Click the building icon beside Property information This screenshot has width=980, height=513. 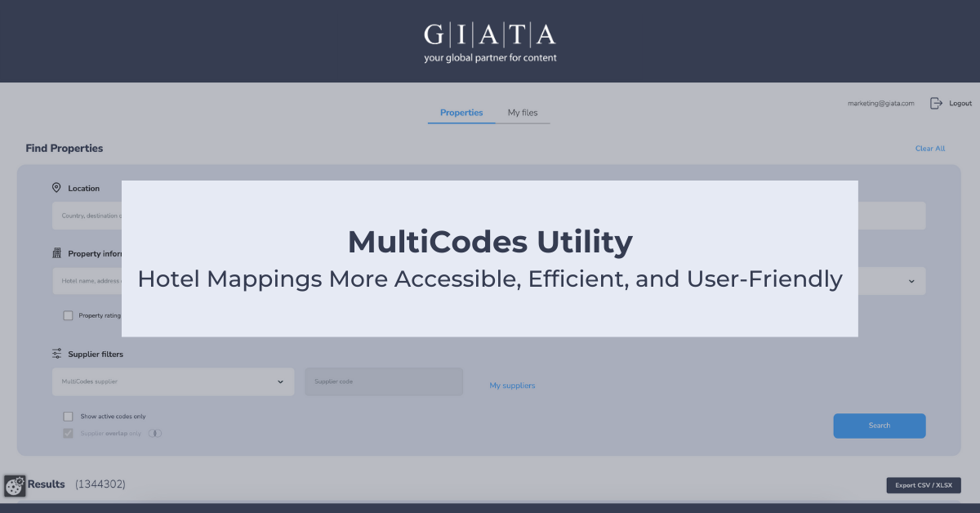(x=56, y=252)
